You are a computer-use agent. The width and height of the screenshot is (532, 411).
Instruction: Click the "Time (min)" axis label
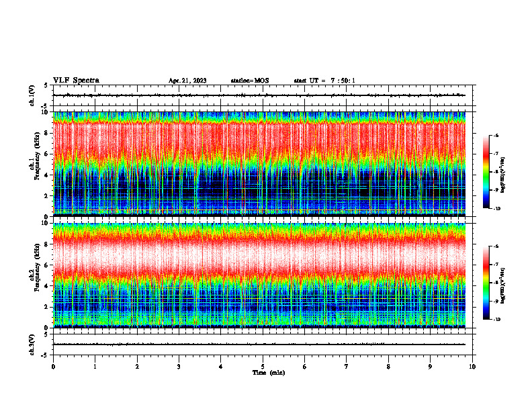click(269, 372)
